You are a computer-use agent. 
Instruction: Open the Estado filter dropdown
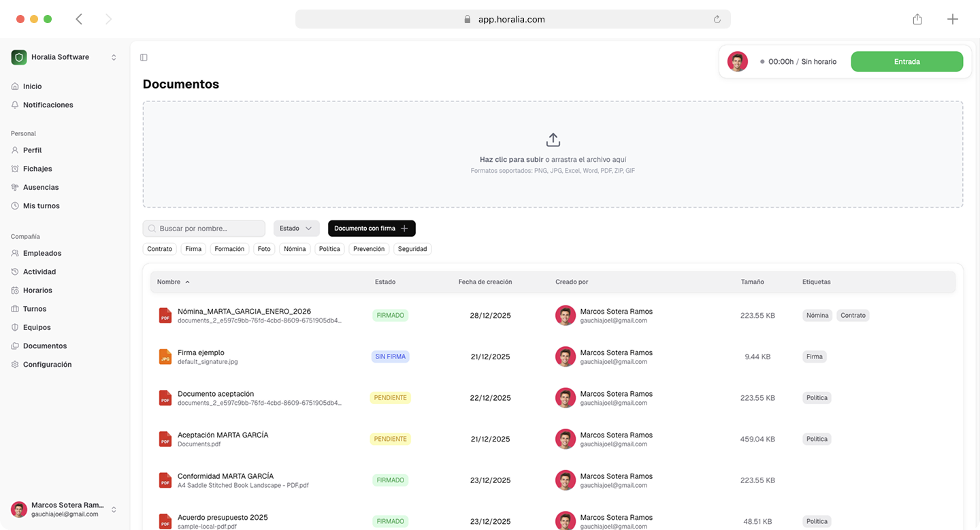[x=296, y=229]
